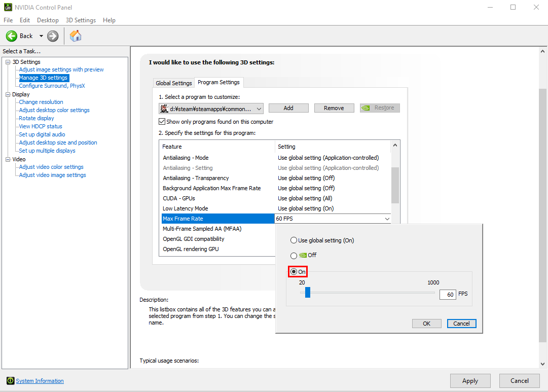Click the max frame rate slider handle
548x392 pixels.
click(x=308, y=292)
